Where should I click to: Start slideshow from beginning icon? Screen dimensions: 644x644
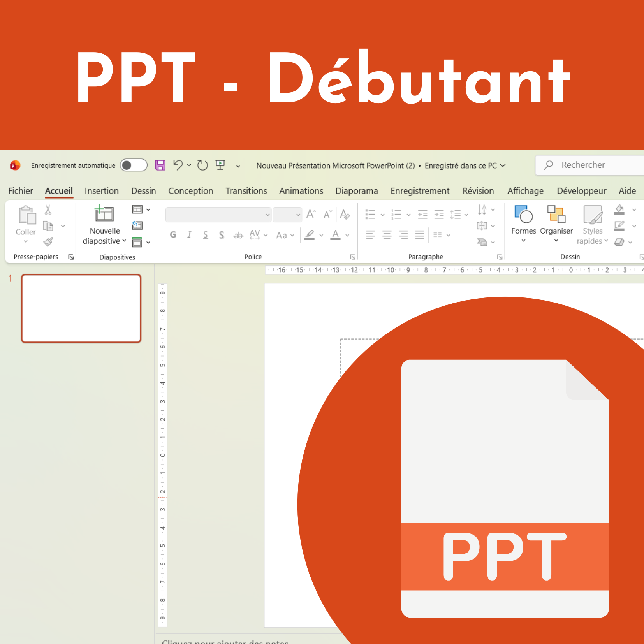220,165
